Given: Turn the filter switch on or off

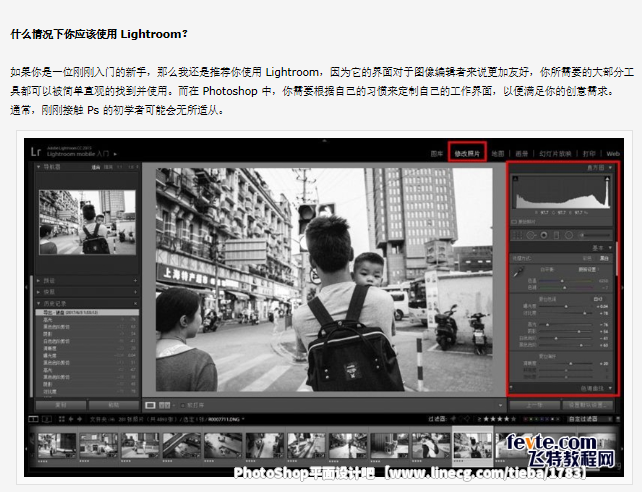Looking at the screenshot, I should pos(618,419).
